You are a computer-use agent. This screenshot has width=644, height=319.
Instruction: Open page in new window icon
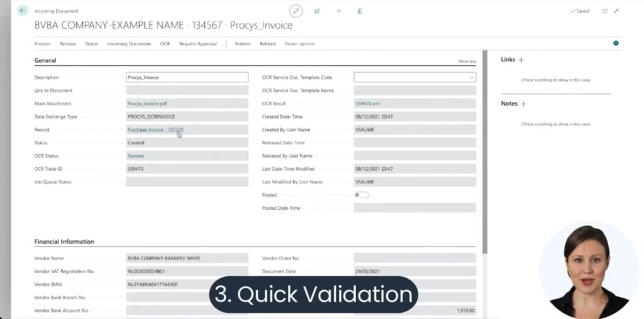[x=604, y=11]
